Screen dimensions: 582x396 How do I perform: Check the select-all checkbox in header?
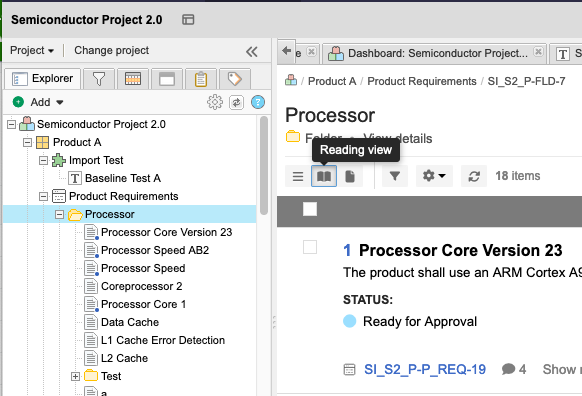[310, 209]
